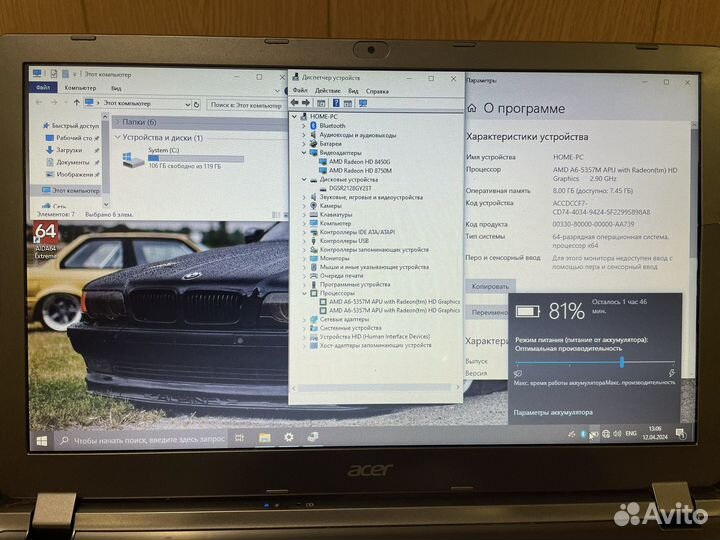Screen dimensions: 720x540
Task: Click taskbar search box
Action: [141, 440]
